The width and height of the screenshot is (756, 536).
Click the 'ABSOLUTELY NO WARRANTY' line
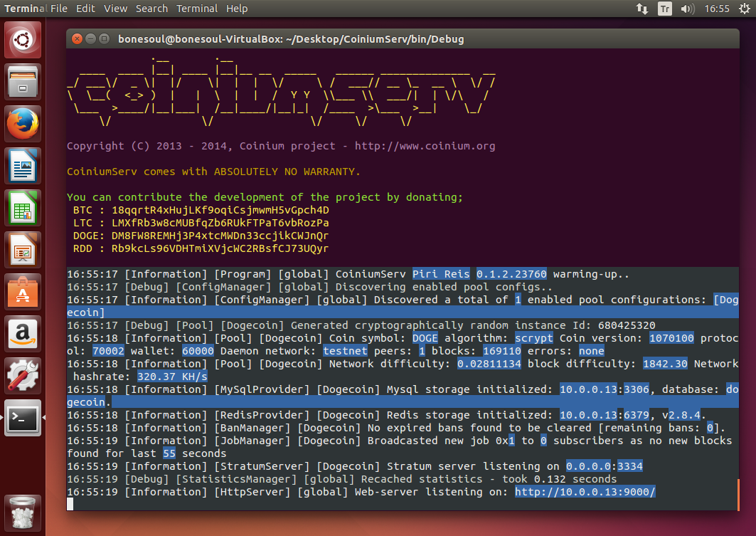(213, 172)
